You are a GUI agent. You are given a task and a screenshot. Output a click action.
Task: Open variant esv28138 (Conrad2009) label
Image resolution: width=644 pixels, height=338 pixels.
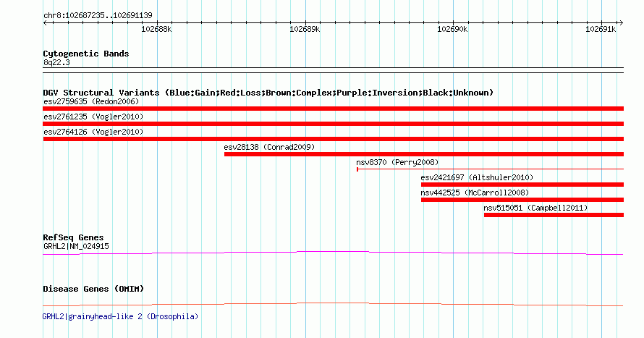pyautogui.click(x=269, y=147)
